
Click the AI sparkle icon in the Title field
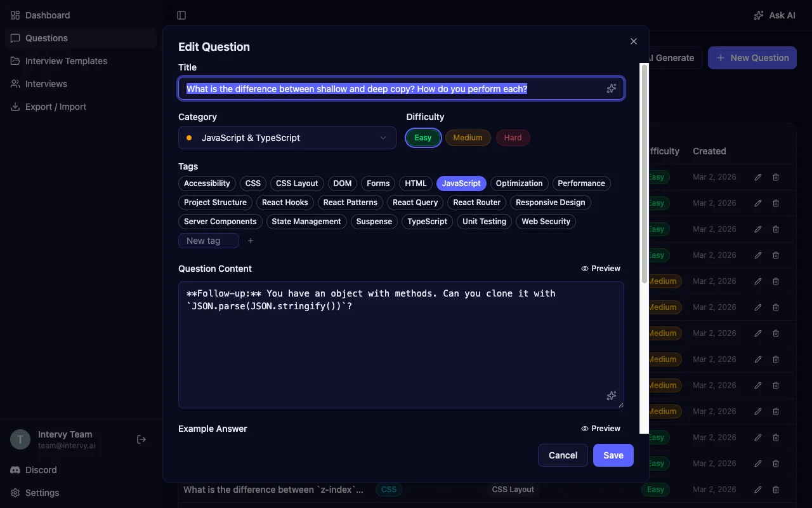pyautogui.click(x=611, y=88)
